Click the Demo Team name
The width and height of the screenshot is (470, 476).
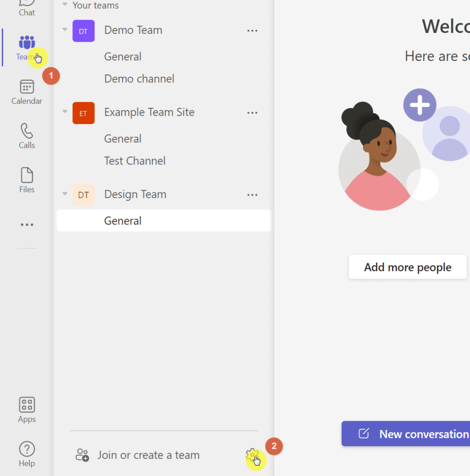133,30
